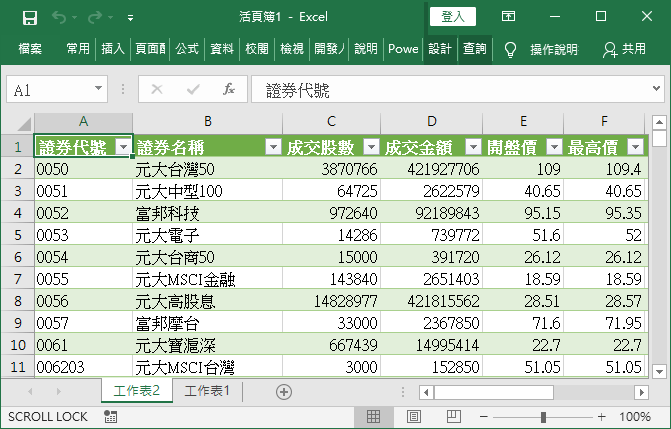
Task: Add a new sheet with plus icon
Action: [284, 392]
